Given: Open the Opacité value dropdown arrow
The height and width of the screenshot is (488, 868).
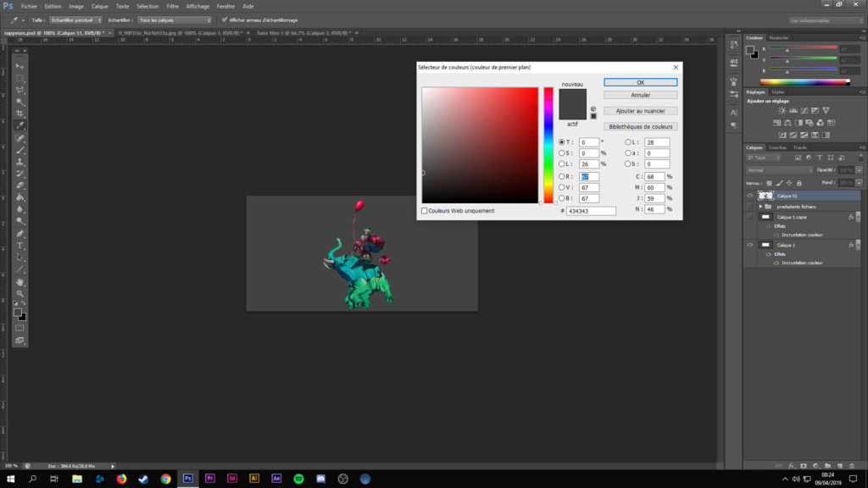Looking at the screenshot, I should [860, 170].
